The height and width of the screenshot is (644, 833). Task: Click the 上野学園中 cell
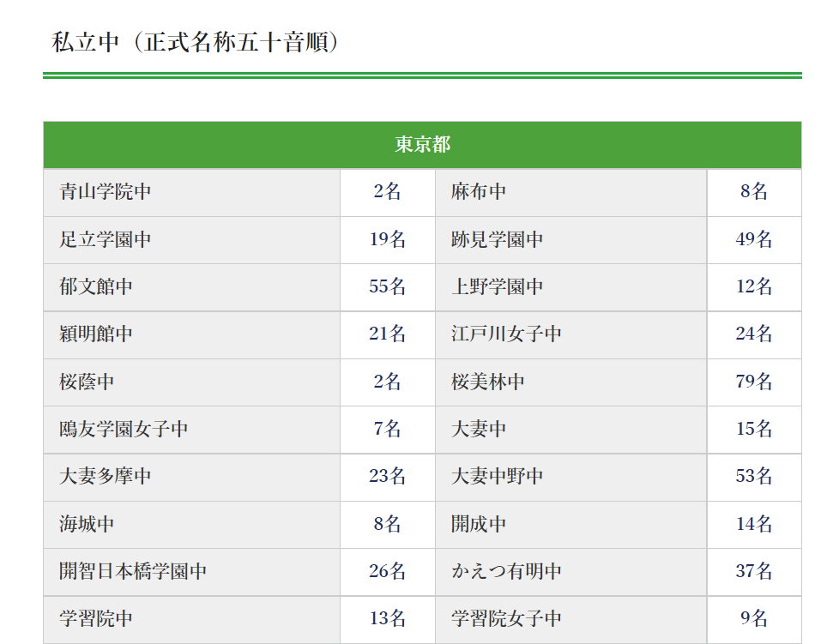pos(571,287)
